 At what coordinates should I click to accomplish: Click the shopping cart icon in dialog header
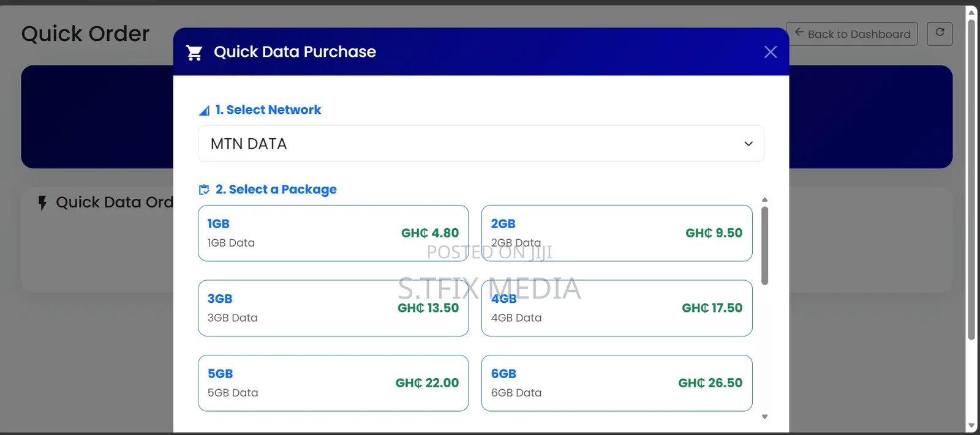click(194, 53)
